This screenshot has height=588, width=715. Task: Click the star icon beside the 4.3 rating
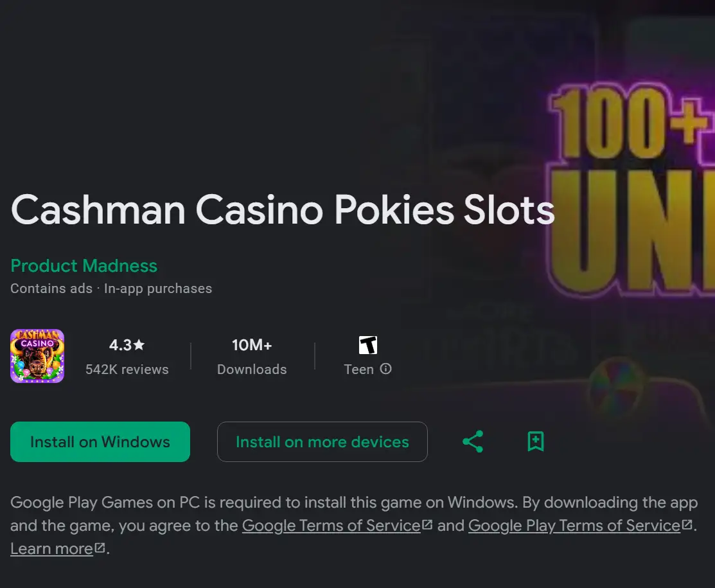(140, 344)
